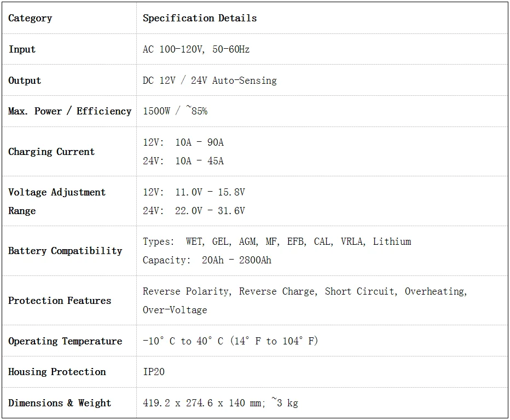Click DC 12V / 24V Auto-Sensing text
Screen dimensions: 510x420
click(210, 80)
